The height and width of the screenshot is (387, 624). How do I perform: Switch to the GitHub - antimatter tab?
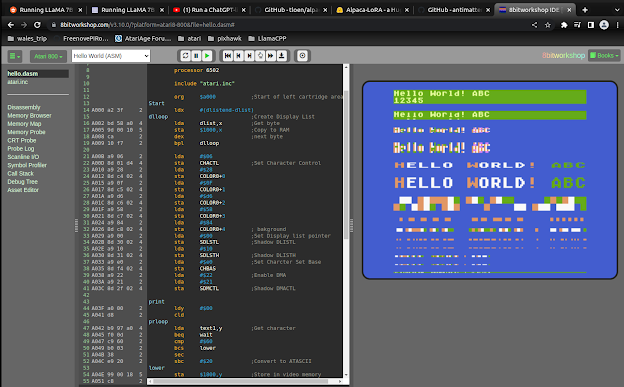(x=454, y=10)
